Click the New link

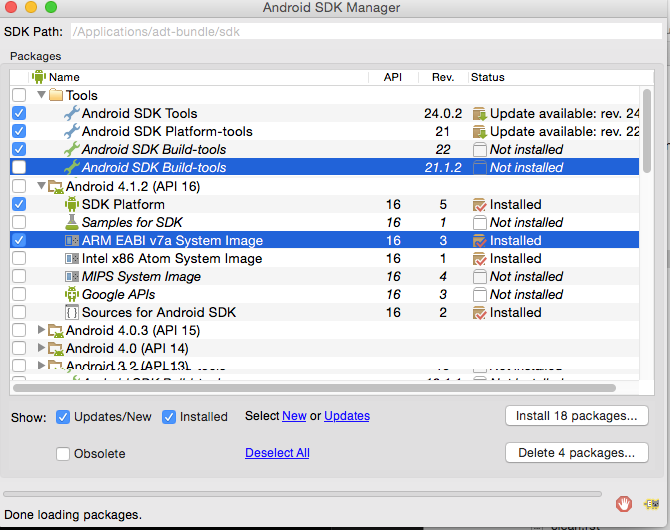pos(294,416)
